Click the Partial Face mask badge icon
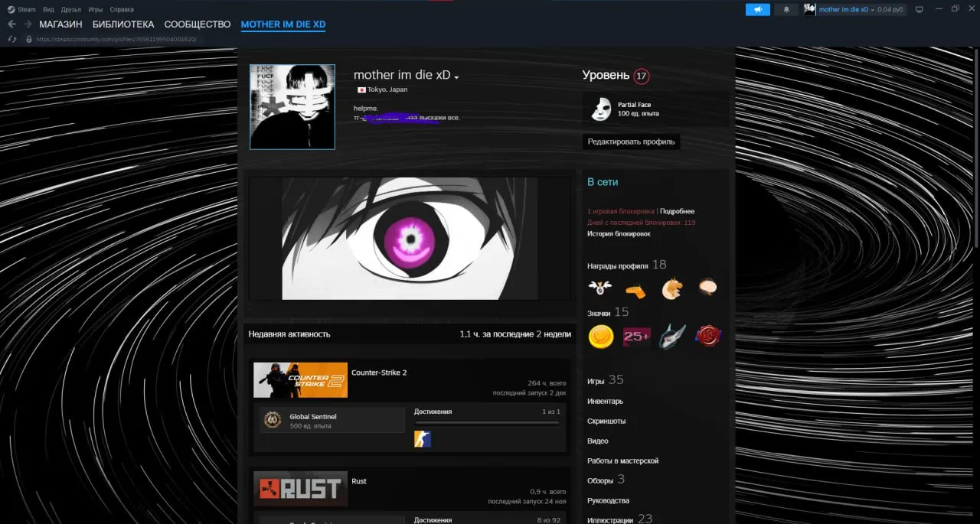The image size is (980, 524). click(601, 109)
